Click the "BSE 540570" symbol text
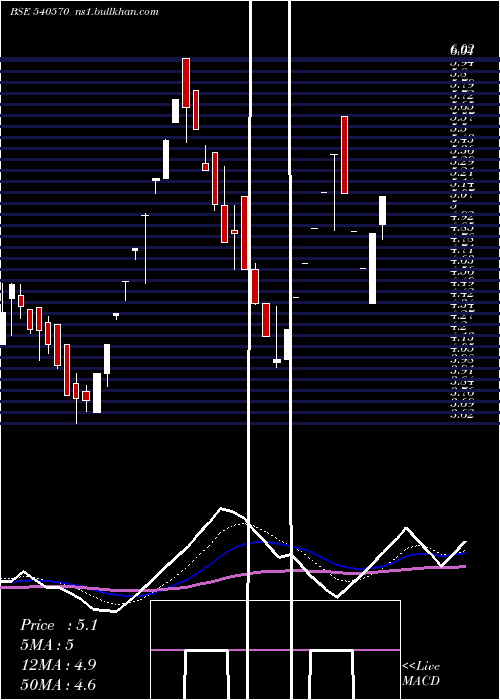This screenshot has width=500, height=700. [x=39, y=12]
